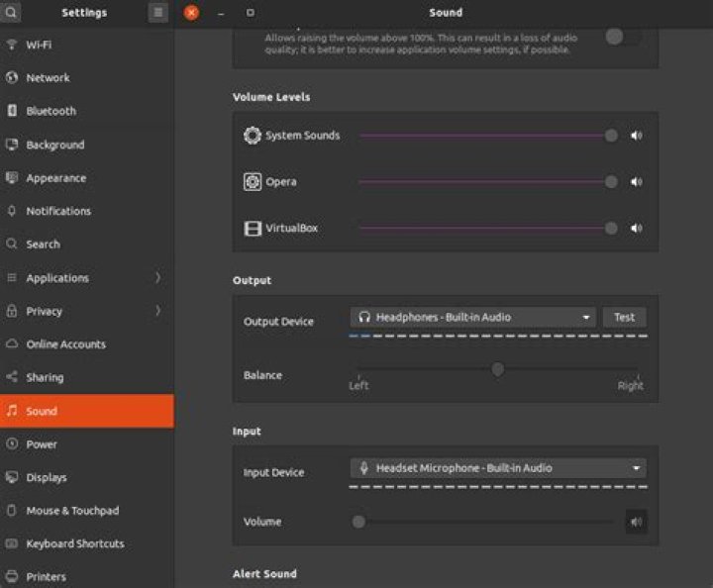Click the Background monitor icon
This screenshot has width=713, height=588.
click(x=12, y=145)
